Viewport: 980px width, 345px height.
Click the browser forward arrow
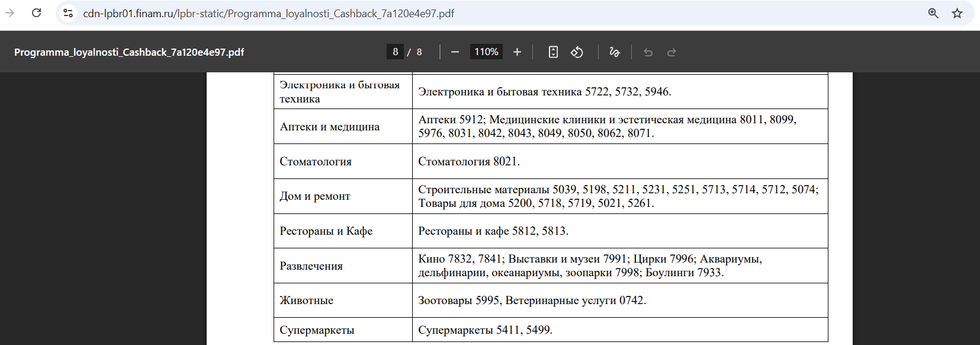click(10, 13)
